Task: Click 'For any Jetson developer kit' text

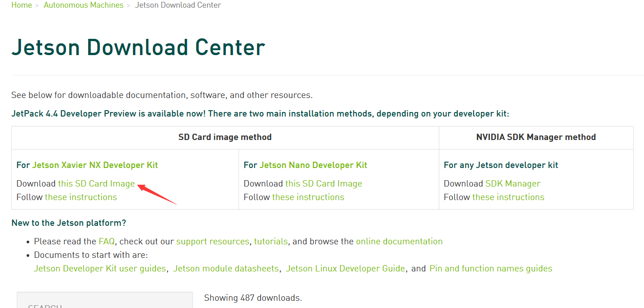Action: [501, 165]
